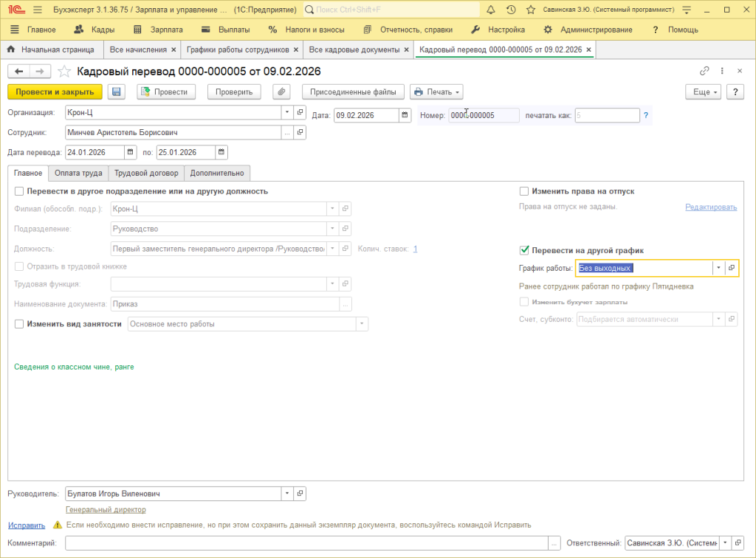Image resolution: width=756 pixels, height=558 pixels.
Task: Click the save (floppy disk) icon
Action: point(116,92)
